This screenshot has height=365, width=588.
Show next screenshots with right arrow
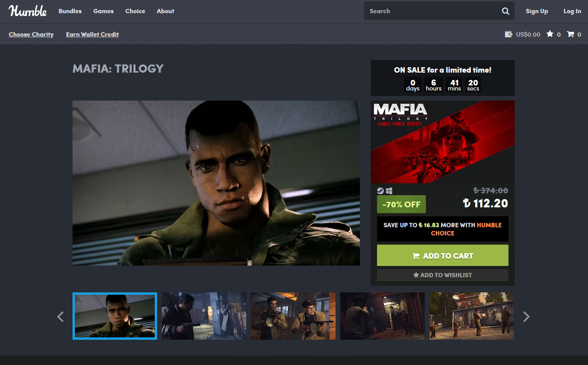[526, 316]
